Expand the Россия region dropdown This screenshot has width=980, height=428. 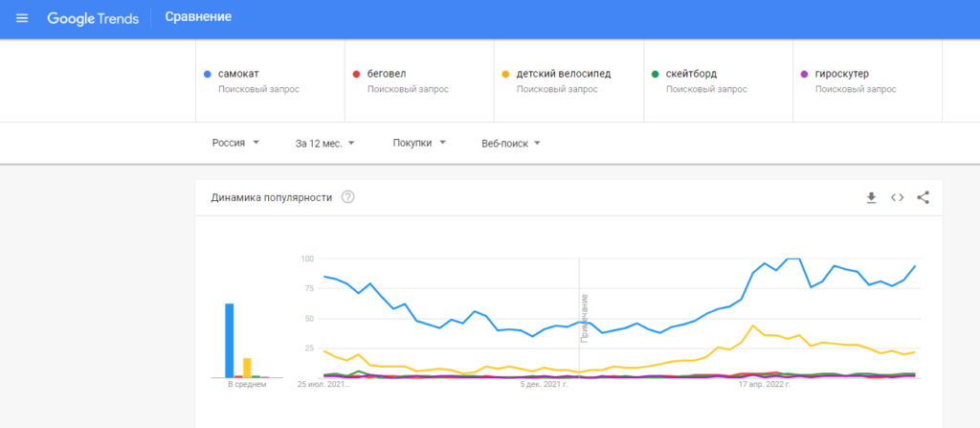[x=235, y=143]
